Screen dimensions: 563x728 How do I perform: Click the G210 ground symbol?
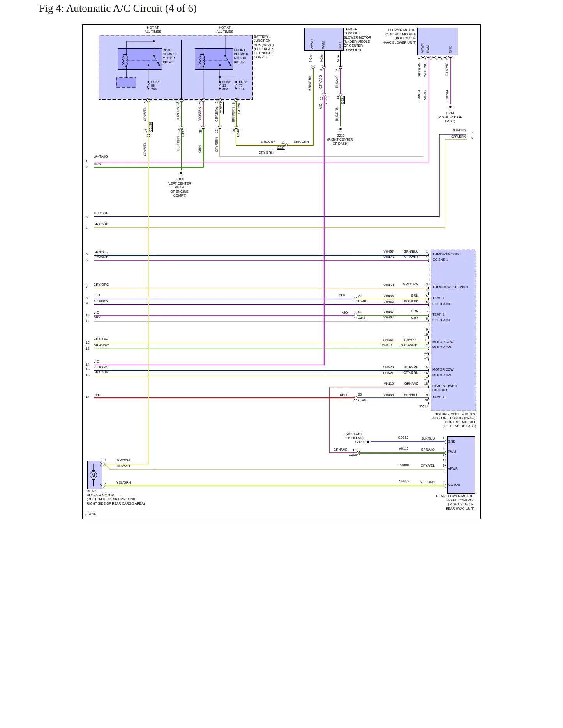341,130
